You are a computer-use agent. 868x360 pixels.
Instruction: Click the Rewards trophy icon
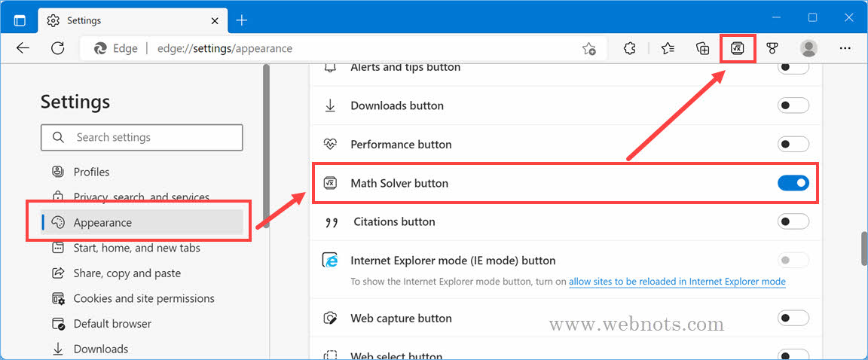pyautogui.click(x=772, y=48)
